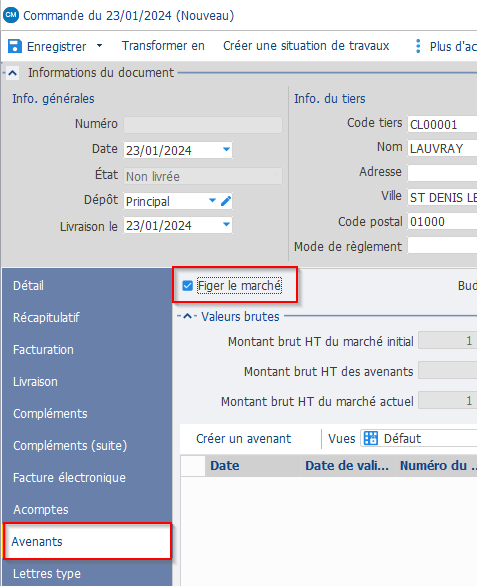Click the grid icon in Vues selector
This screenshot has width=477, height=586.
(370, 438)
